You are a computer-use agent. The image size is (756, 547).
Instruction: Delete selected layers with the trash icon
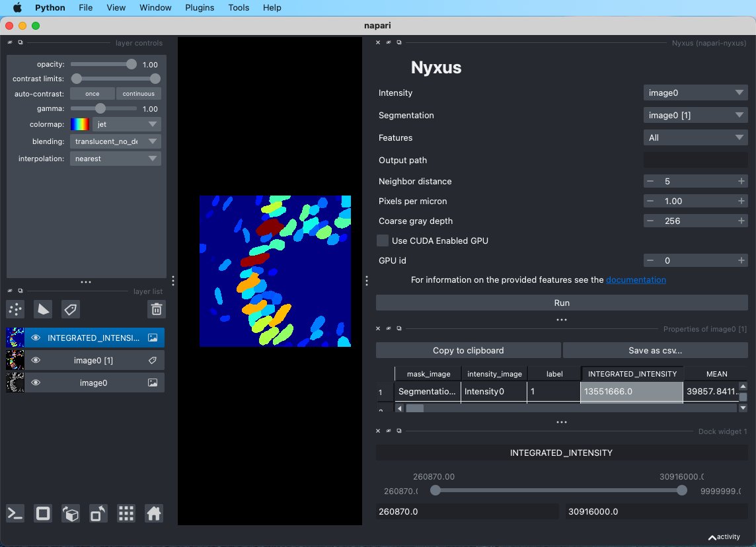[x=156, y=309]
